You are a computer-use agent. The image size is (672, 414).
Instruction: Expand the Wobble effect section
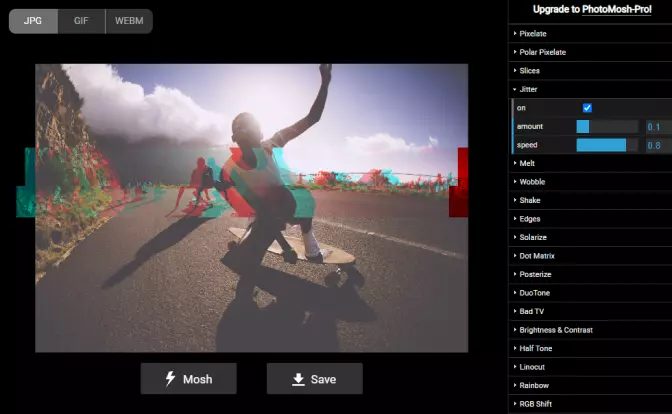[590, 182]
